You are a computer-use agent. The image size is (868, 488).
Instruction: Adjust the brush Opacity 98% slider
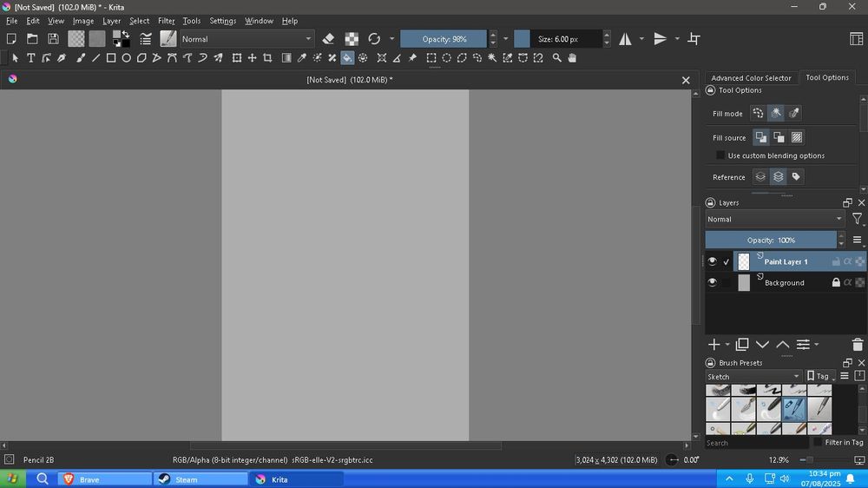[444, 39]
